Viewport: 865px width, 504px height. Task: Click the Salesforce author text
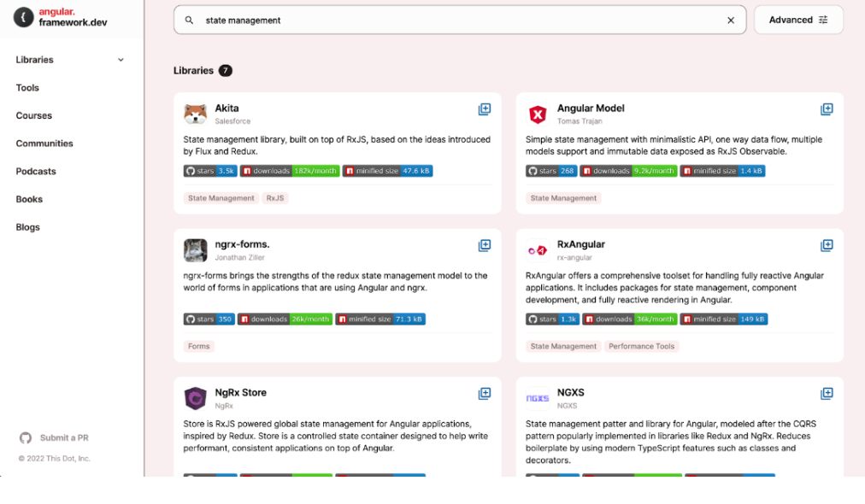tap(232, 121)
